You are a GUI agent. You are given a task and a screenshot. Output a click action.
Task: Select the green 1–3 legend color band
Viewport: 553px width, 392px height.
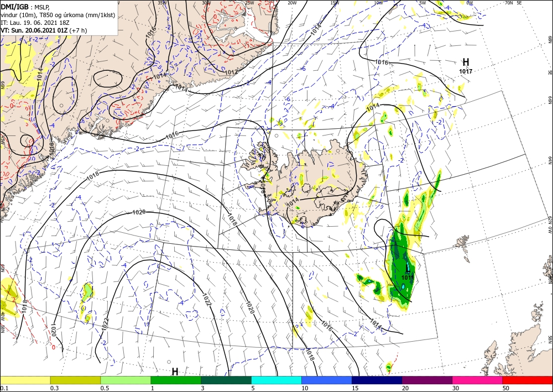(x=176, y=380)
